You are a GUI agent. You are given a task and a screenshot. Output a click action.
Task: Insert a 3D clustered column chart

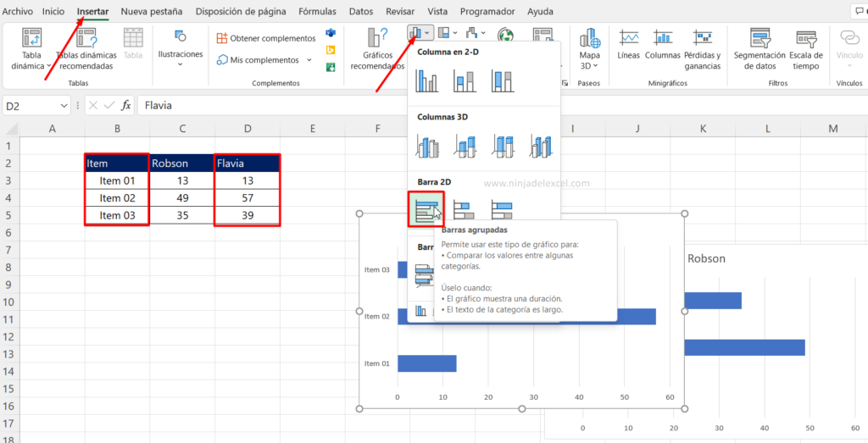[x=426, y=147]
